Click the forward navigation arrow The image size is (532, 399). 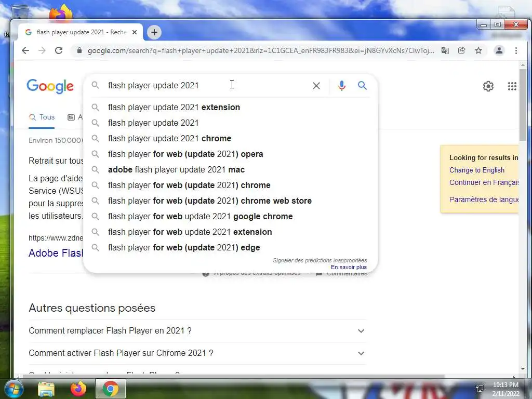click(x=42, y=50)
